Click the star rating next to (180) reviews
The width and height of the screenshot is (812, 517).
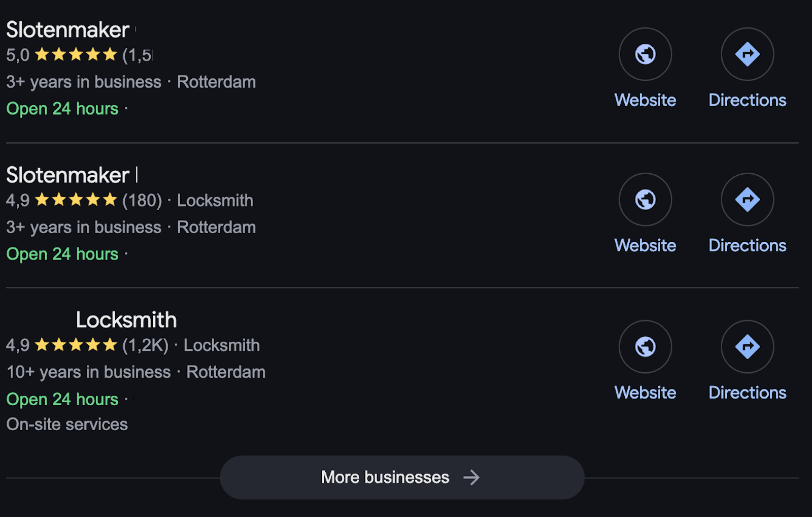click(x=76, y=200)
